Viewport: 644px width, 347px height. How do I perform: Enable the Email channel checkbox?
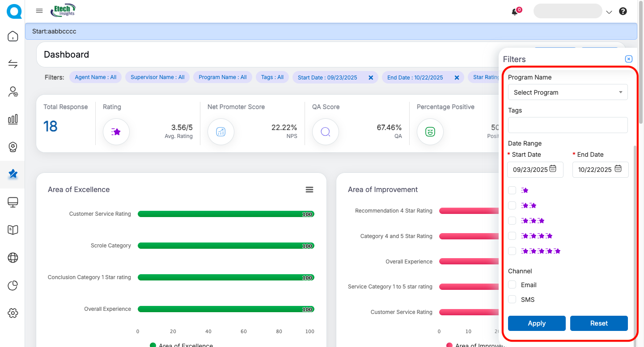[512, 284]
